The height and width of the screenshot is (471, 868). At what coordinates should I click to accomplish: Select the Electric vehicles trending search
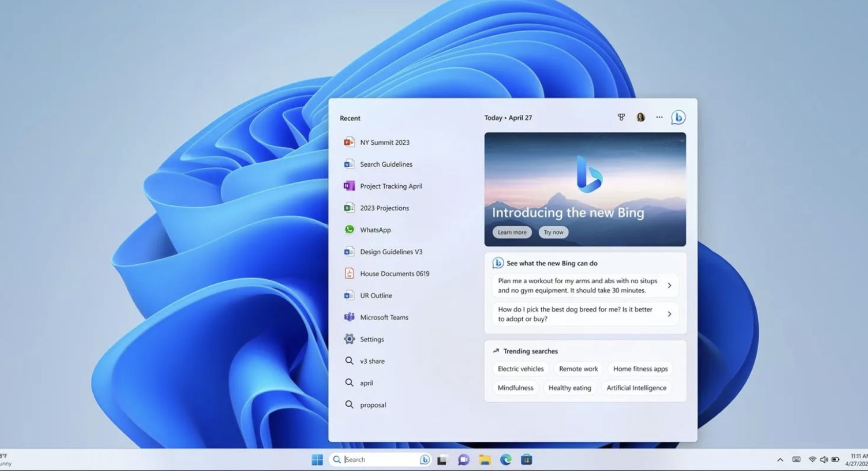(x=520, y=368)
